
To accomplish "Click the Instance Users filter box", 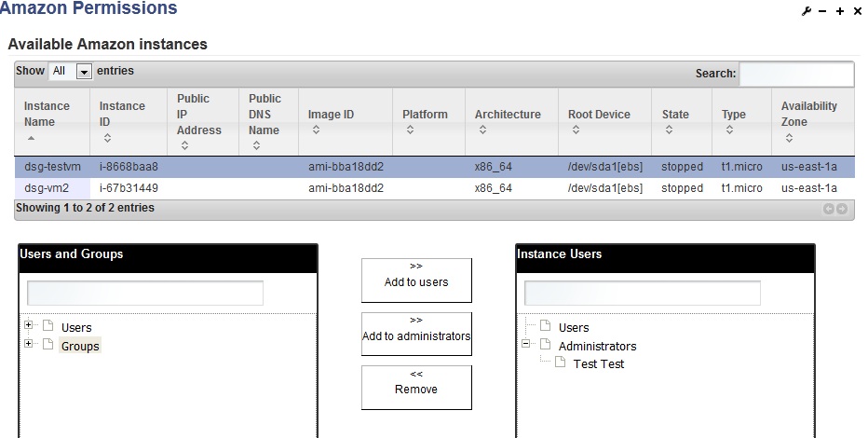I will point(642,293).
